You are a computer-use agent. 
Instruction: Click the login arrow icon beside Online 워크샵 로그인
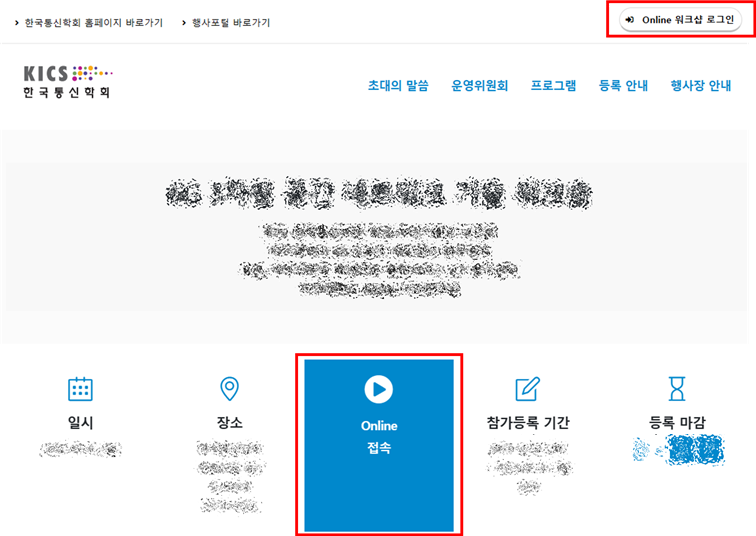pos(630,20)
